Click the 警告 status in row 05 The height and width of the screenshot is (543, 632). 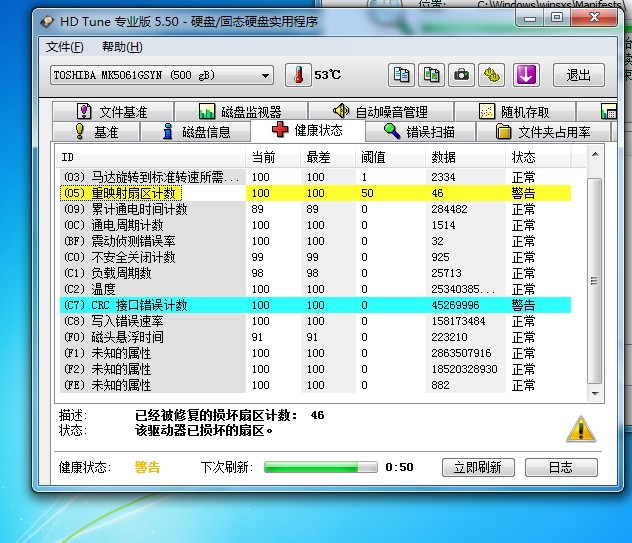pyautogui.click(x=523, y=193)
